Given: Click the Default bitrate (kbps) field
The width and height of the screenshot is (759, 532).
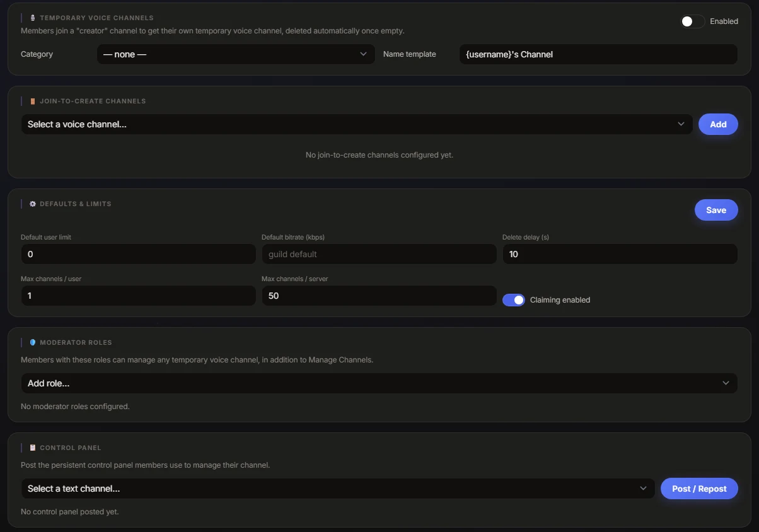Looking at the screenshot, I should click(379, 254).
